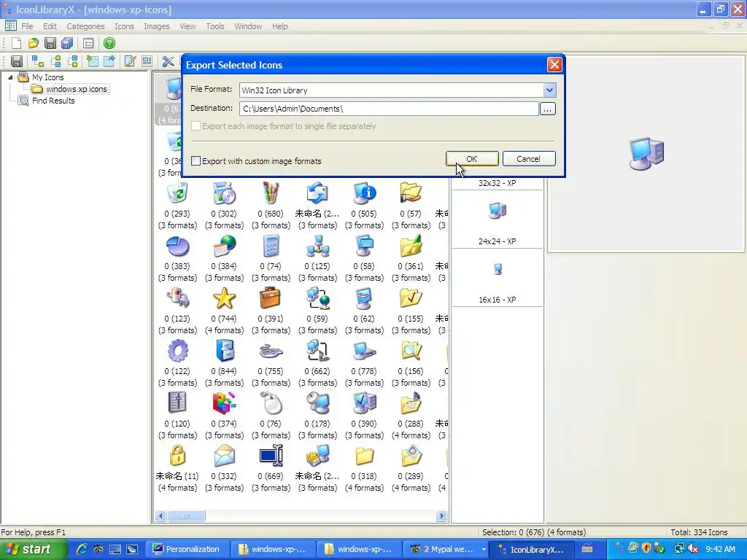Click the save icon on the second toolbar row

click(17, 61)
